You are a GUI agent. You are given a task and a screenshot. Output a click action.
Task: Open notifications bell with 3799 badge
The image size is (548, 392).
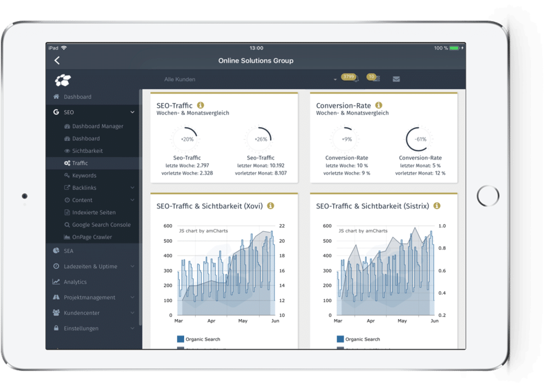(x=355, y=79)
